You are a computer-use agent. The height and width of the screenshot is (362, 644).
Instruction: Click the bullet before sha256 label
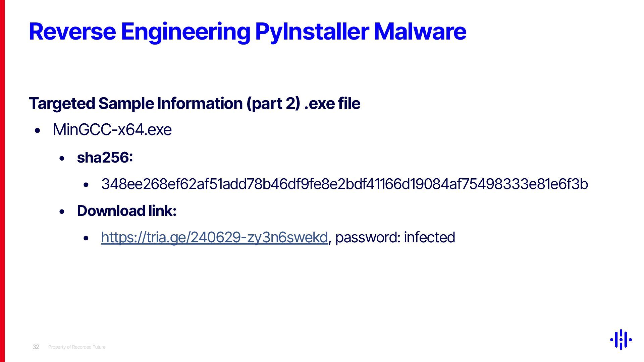(x=62, y=158)
